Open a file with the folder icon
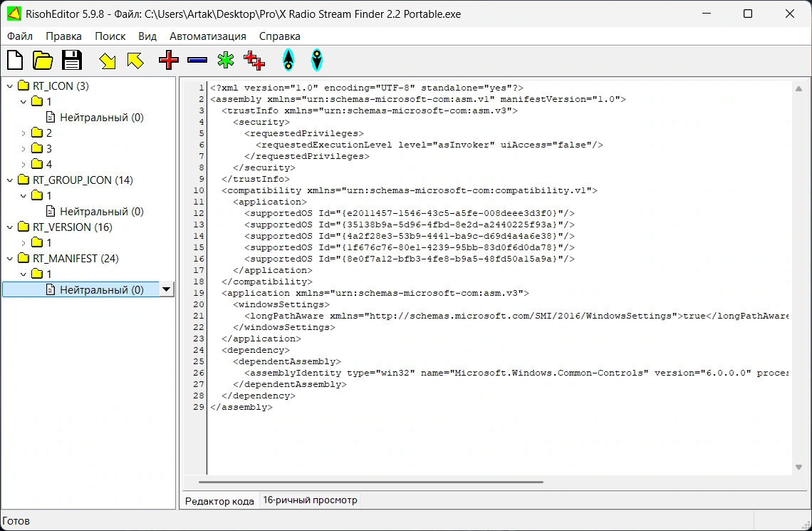The width and height of the screenshot is (812, 531). point(43,60)
